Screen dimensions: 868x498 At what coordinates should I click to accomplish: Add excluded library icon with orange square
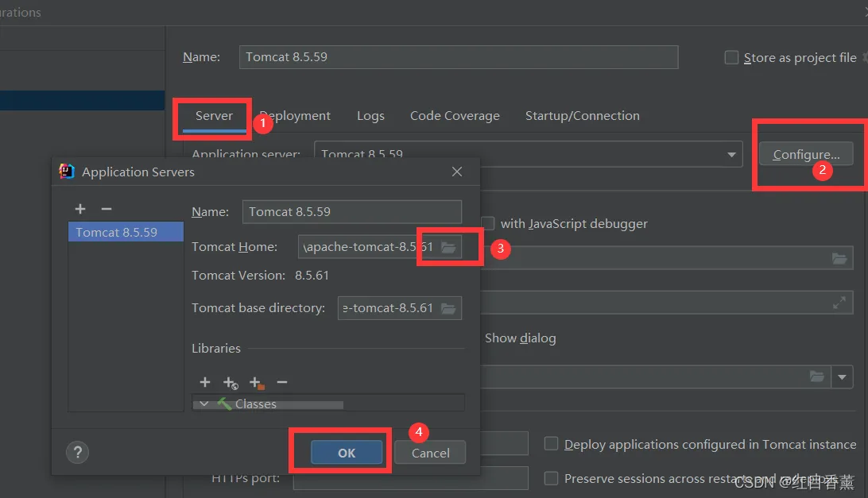256,382
